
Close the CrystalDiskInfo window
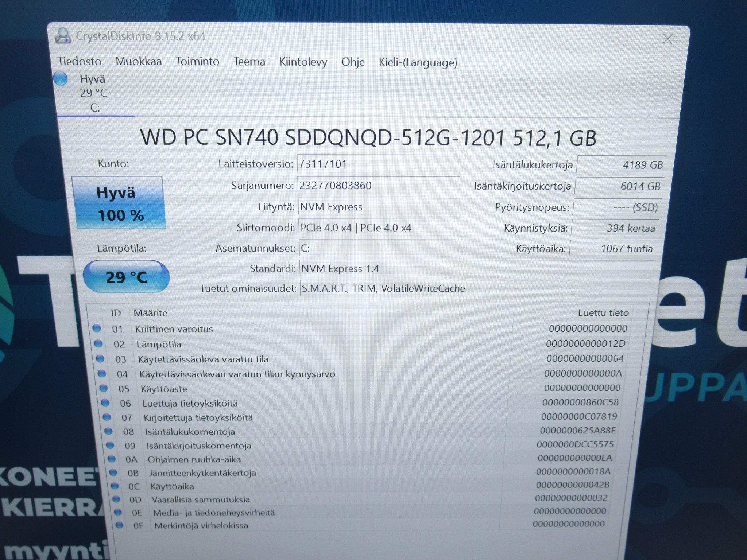[667, 39]
